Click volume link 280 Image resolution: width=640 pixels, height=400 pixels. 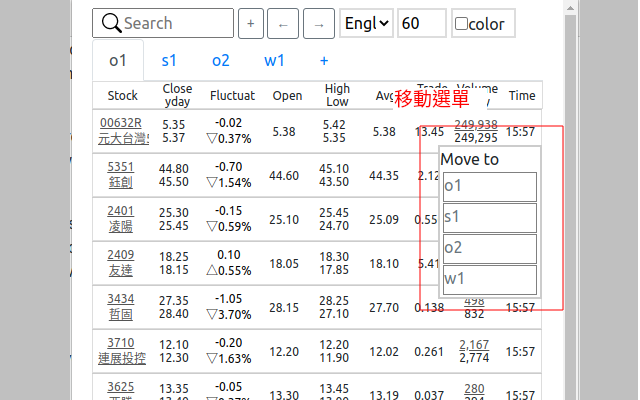coord(474,389)
